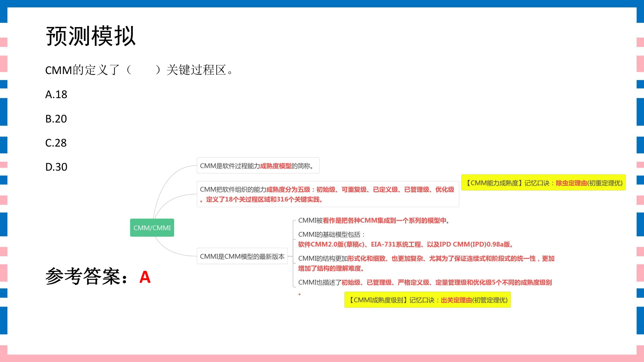The image size is (644, 362).
Task: Click line CMMI也描述了初始级、已管理级
Action: 425,282
